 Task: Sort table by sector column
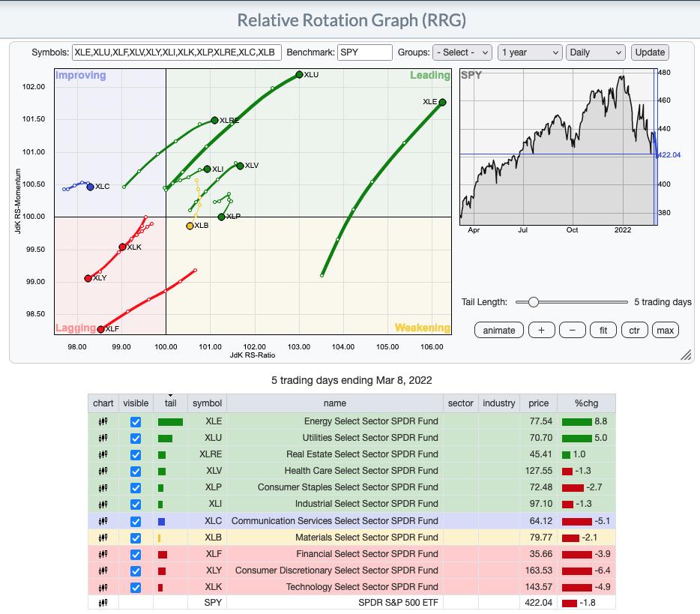460,403
